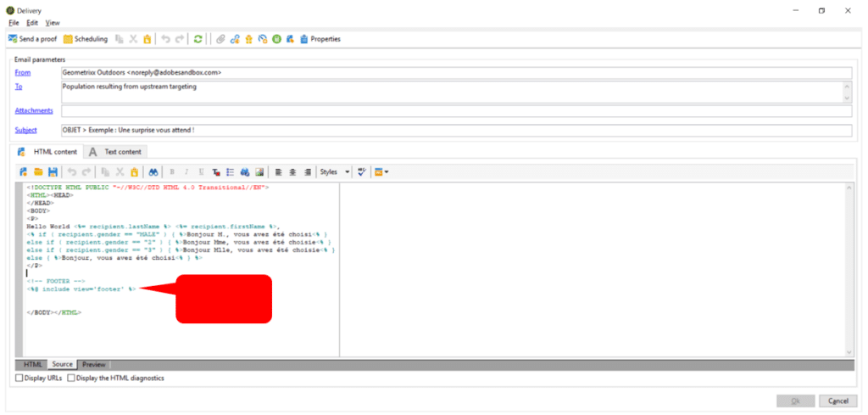Click the align left icon in editor toolbar
Viewport: 868px width, 415px height.
tap(278, 171)
